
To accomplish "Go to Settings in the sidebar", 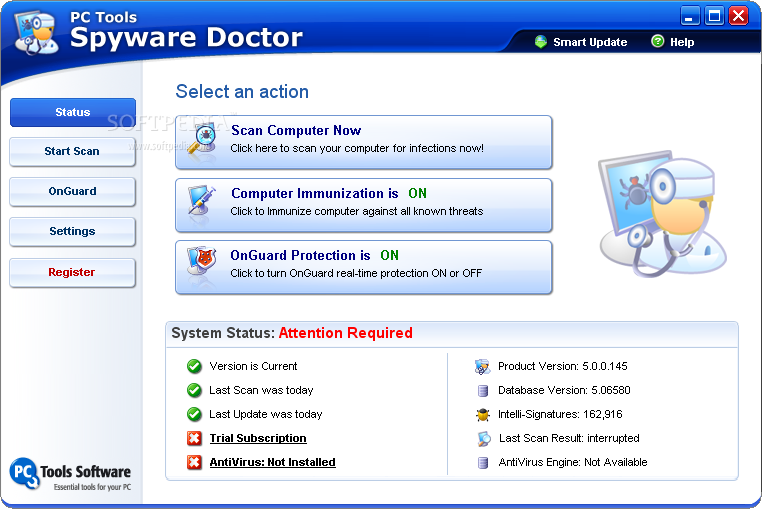I will pos(73,232).
